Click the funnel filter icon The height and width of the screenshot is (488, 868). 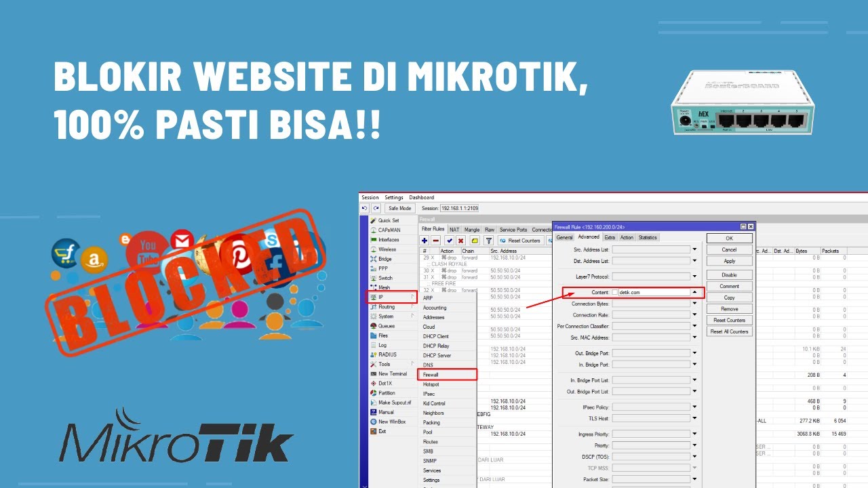click(x=488, y=241)
